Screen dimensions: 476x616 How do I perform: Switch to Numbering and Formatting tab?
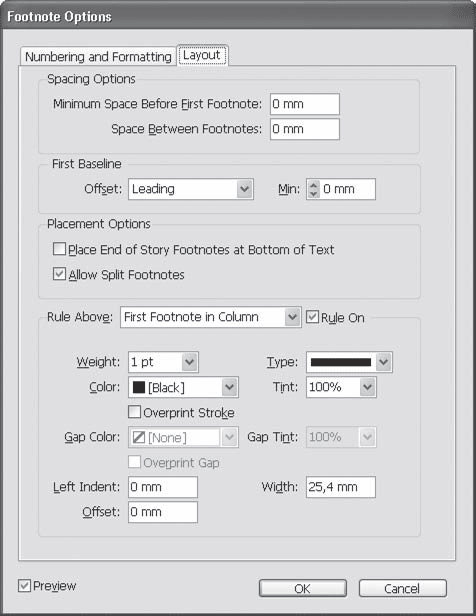[98, 57]
